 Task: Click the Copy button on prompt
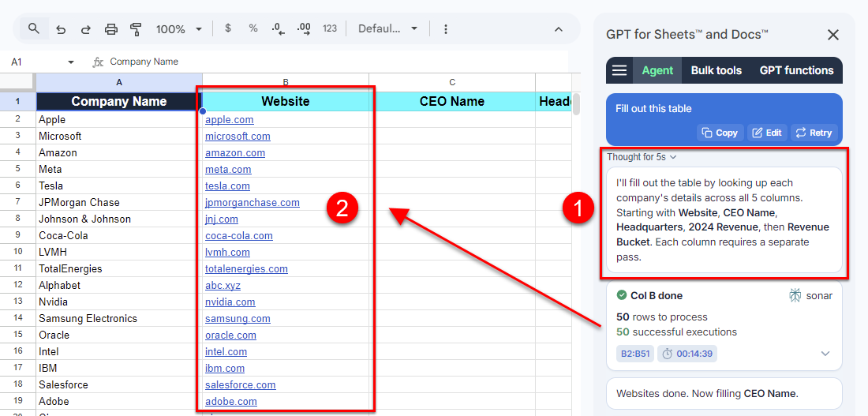[720, 133]
